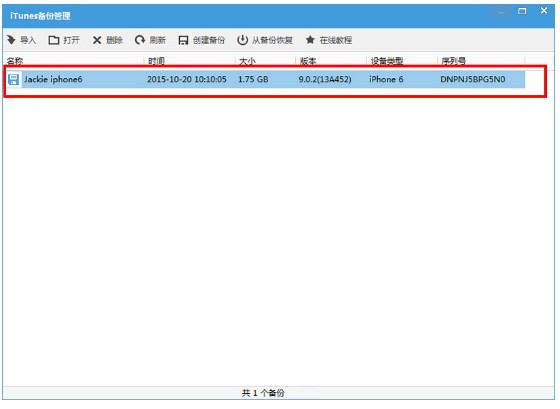The width and height of the screenshot is (560, 409).
Task: Click the 在线教程 star icon
Action: click(310, 40)
